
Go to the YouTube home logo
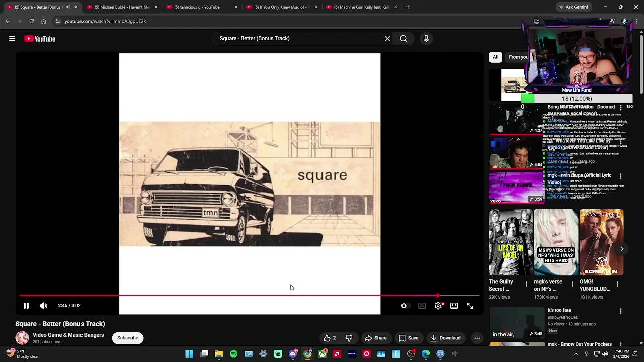point(40,39)
